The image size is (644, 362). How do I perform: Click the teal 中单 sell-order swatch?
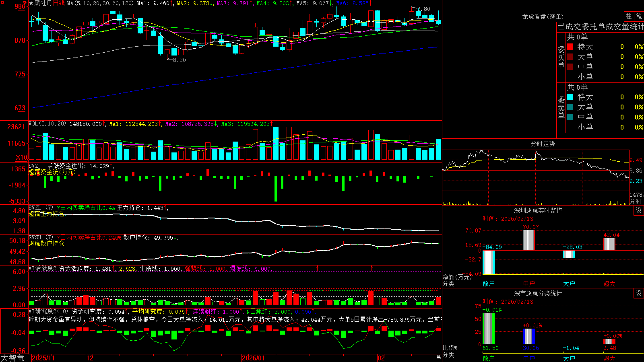570,117
